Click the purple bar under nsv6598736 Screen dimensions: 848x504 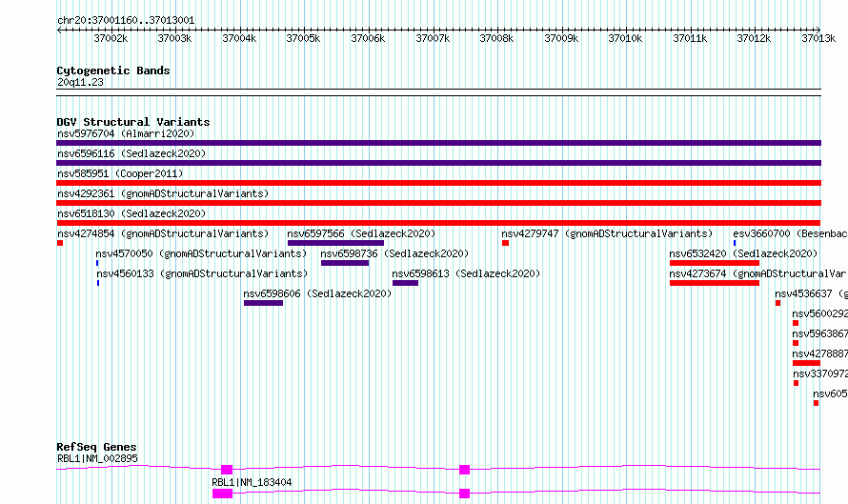[345, 263]
